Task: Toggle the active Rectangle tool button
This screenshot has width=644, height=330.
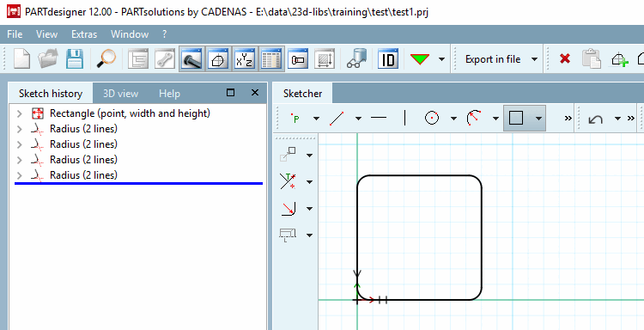Action: click(x=516, y=119)
